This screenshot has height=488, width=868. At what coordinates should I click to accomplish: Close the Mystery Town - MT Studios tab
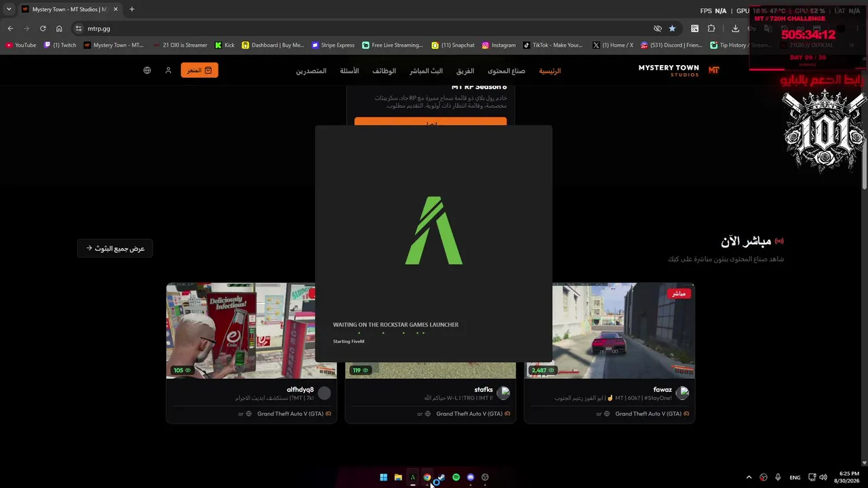coord(115,9)
